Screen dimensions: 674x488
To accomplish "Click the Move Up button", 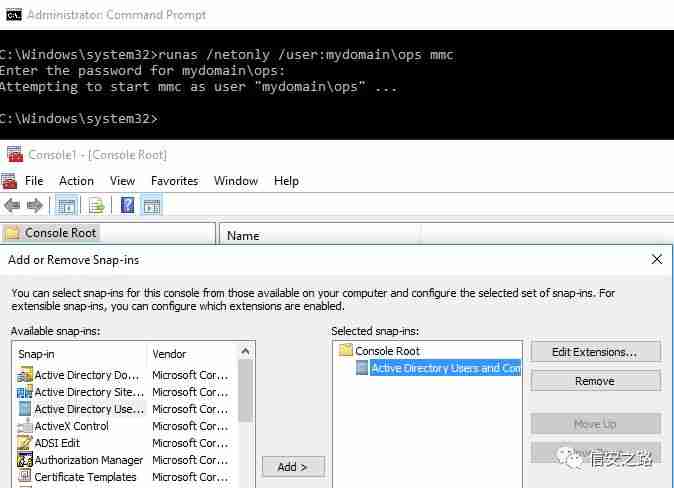I will (595, 424).
